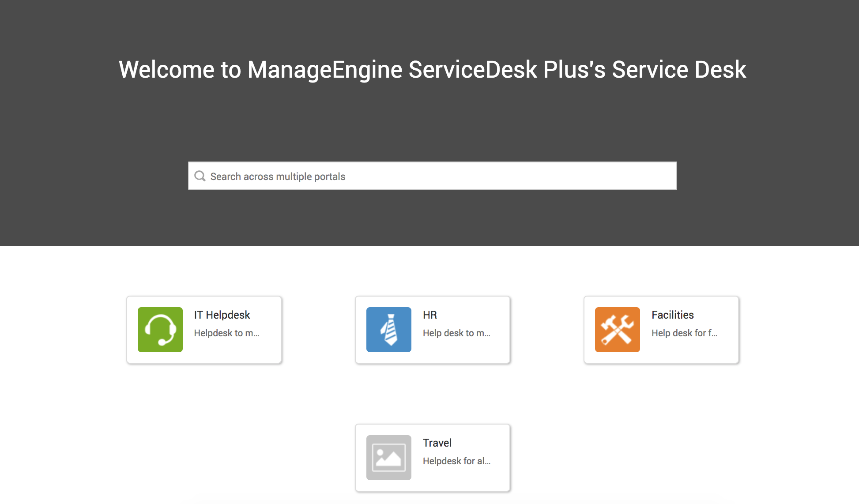Screen dimensions: 859x504
Task: Click the blue tie HR icon
Action: pos(388,330)
